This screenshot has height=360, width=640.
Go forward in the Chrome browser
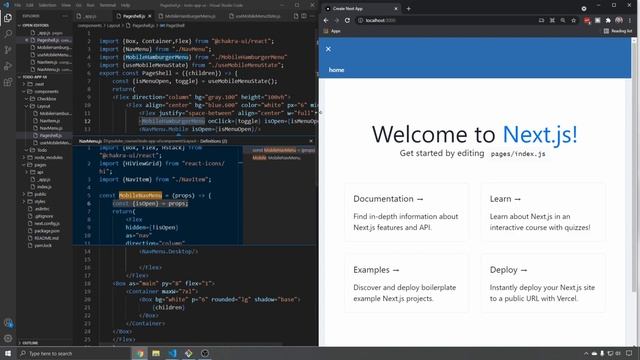[x=337, y=20]
